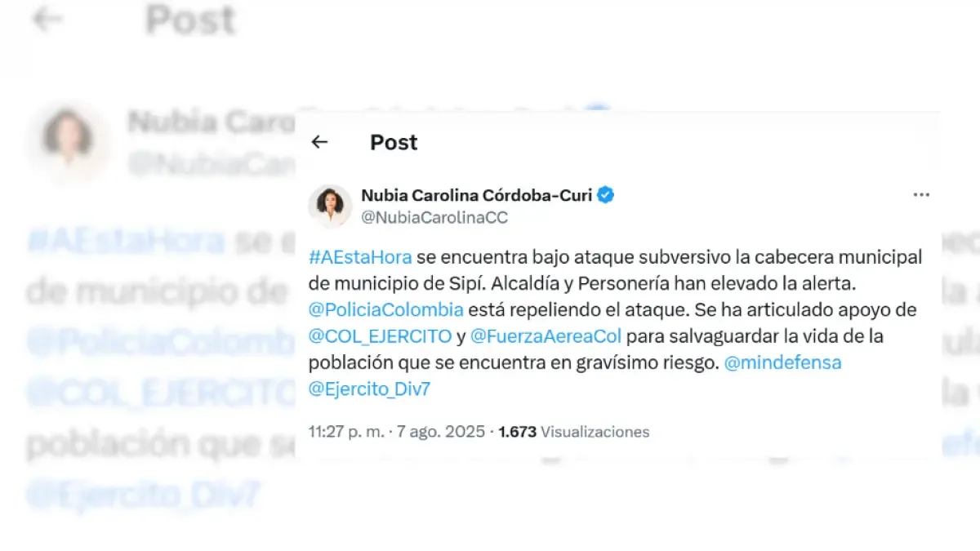
Task: Open Nubia Carolina's small profile avatar
Action: click(x=330, y=206)
